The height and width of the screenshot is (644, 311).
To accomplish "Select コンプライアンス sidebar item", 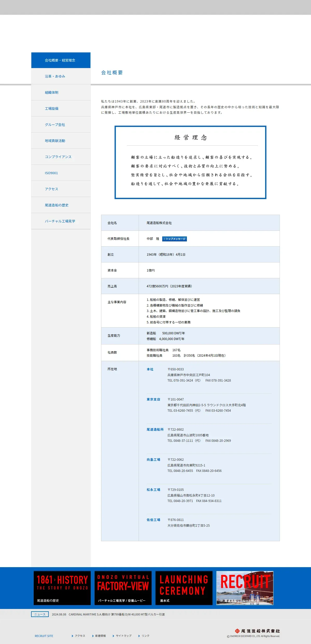I will click(x=61, y=157).
